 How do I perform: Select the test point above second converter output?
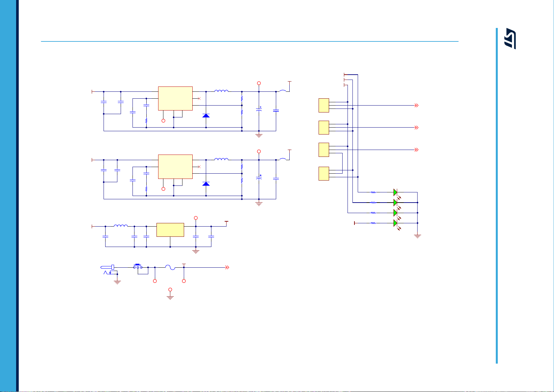259,151
